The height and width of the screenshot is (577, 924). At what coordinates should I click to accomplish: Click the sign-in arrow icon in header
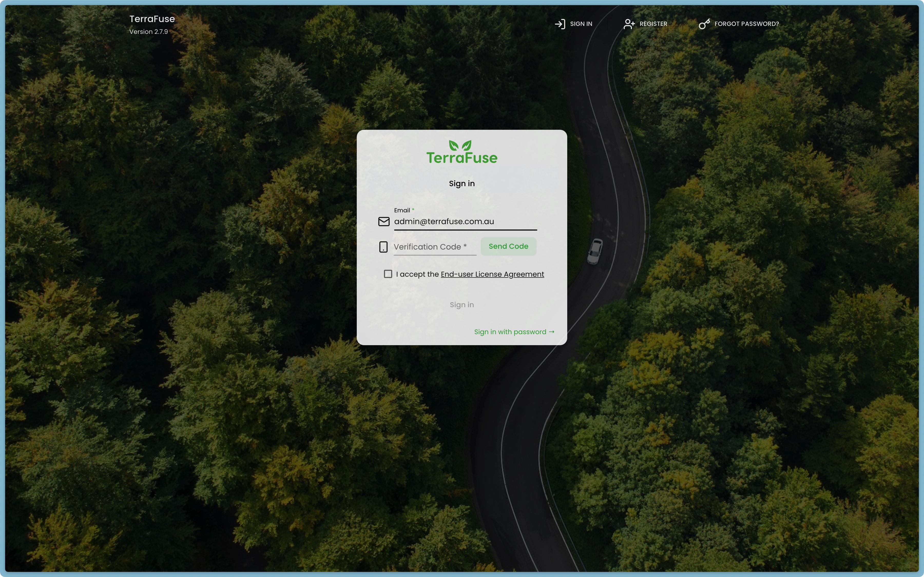pos(560,24)
